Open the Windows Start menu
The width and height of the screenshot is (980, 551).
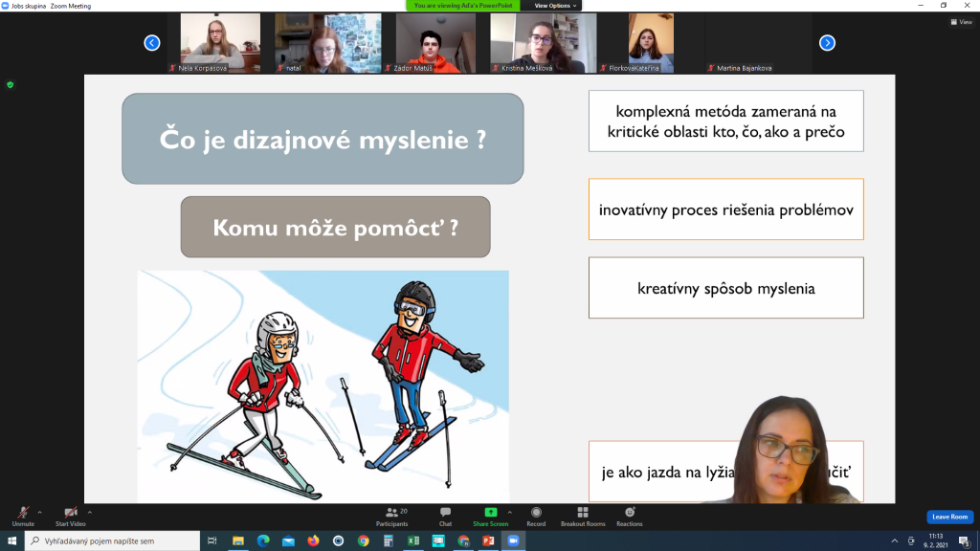coord(11,540)
